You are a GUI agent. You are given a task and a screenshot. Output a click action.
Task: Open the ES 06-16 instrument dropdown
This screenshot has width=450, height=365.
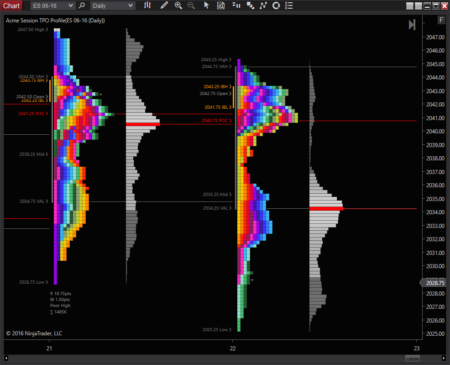pos(52,6)
